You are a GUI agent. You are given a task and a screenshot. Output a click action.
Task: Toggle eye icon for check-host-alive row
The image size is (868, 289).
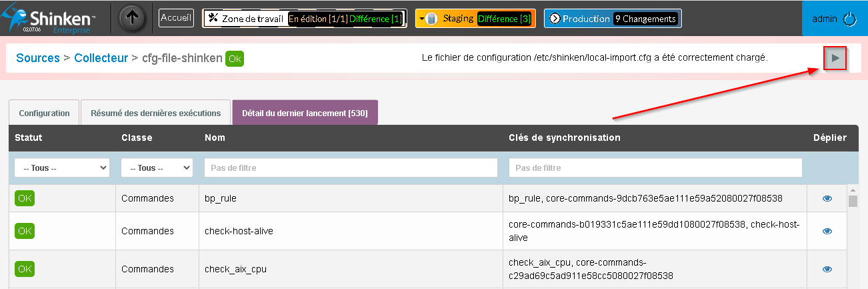click(x=827, y=231)
